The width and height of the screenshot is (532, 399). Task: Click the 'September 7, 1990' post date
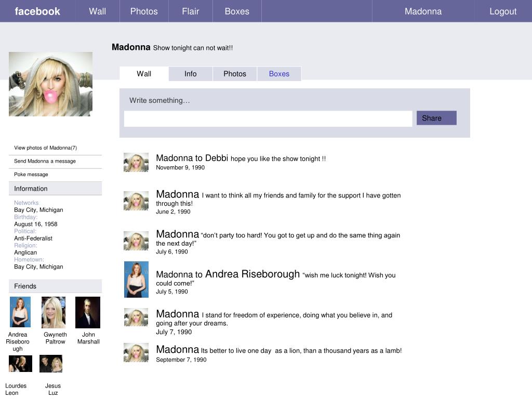pos(181,360)
